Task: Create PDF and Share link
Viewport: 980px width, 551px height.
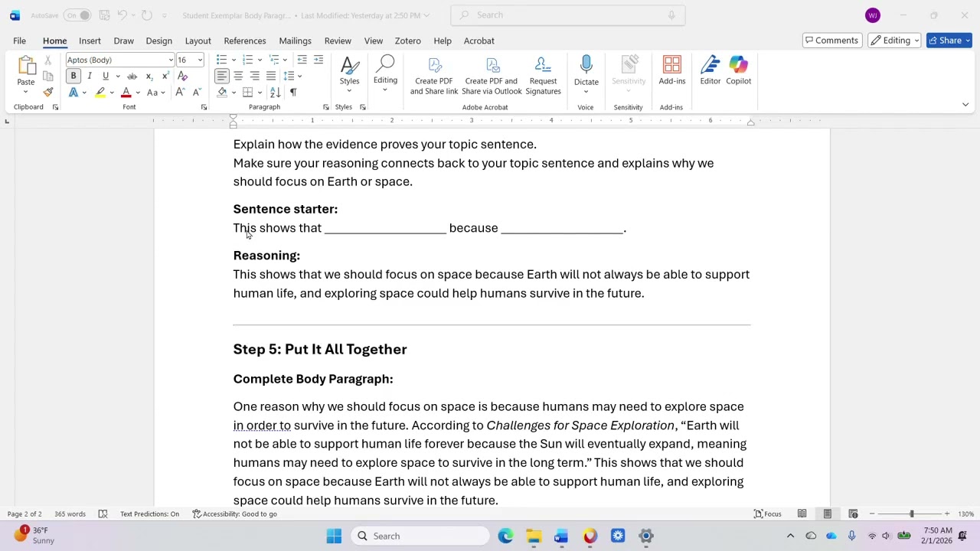Action: click(434, 76)
